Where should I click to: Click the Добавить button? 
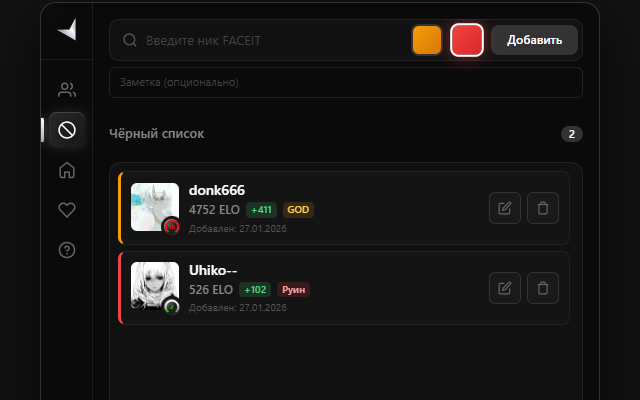(x=534, y=40)
